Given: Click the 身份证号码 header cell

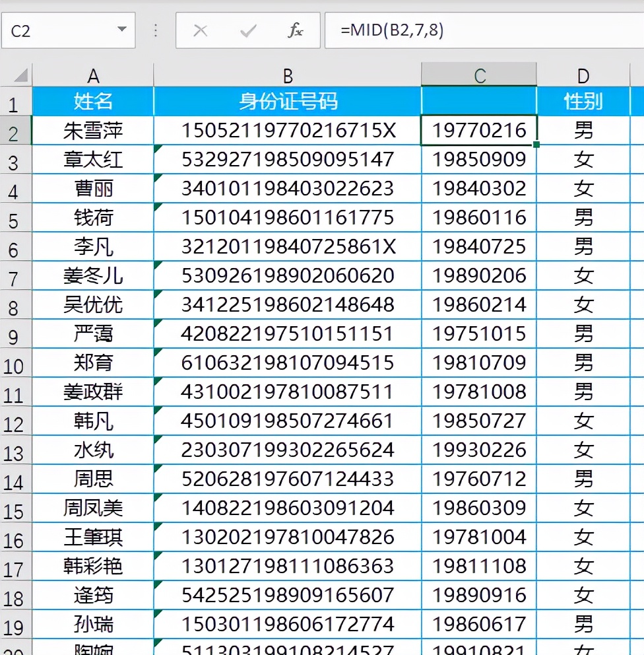Looking at the screenshot, I should pyautogui.click(x=288, y=102).
